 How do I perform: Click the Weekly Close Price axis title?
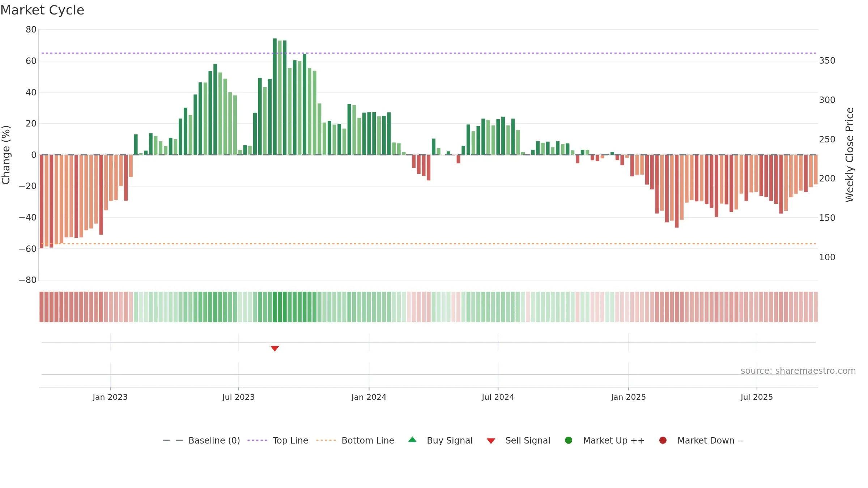(850, 155)
